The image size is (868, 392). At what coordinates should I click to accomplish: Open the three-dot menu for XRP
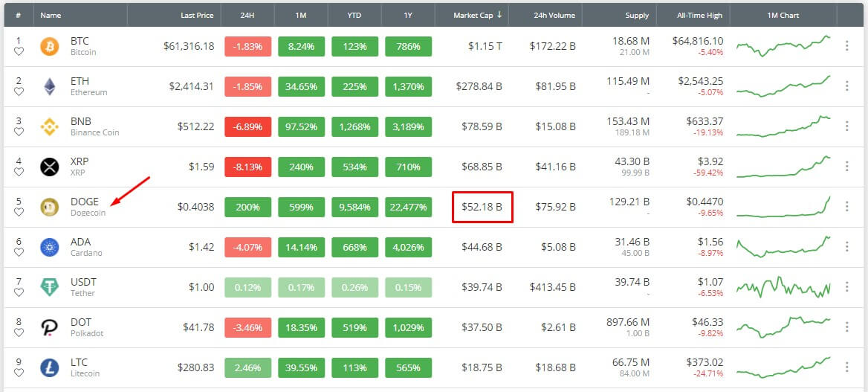pos(846,167)
